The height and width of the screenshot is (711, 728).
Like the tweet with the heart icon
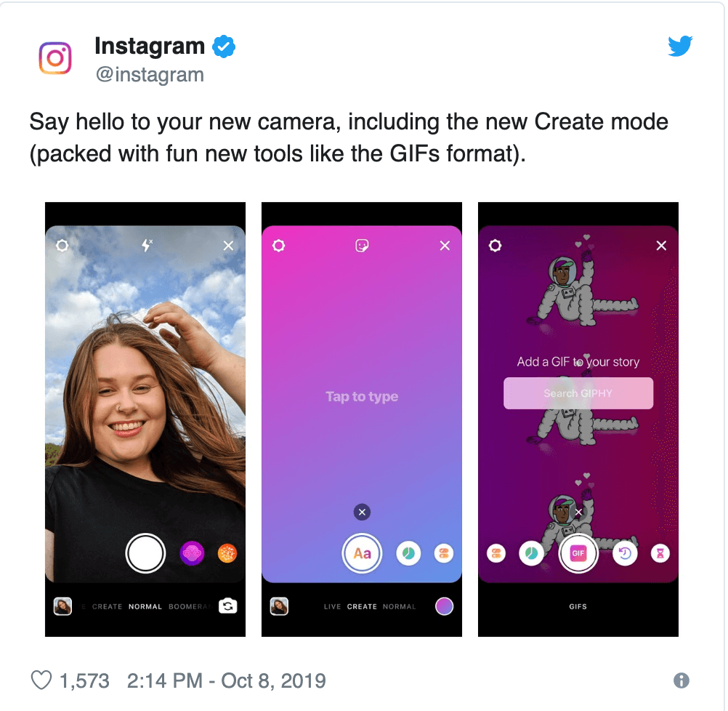(x=41, y=680)
